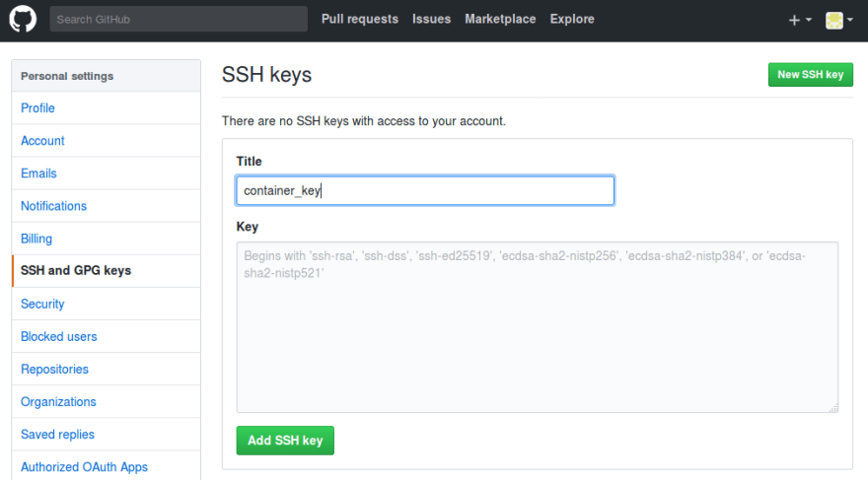The width and height of the screenshot is (868, 480).
Task: Click the 'SSH keys' page heading
Action: tap(267, 75)
